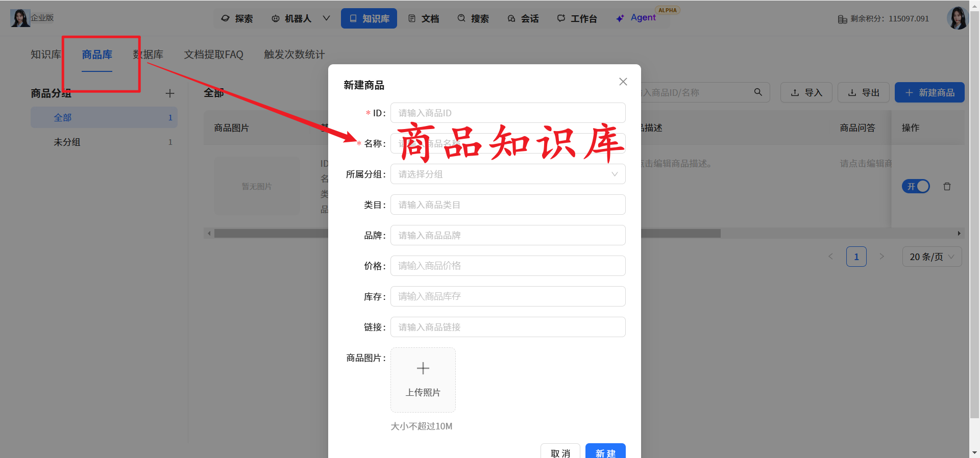This screenshot has height=458, width=980.
Task: Focus the 品牌 input field
Action: point(508,235)
